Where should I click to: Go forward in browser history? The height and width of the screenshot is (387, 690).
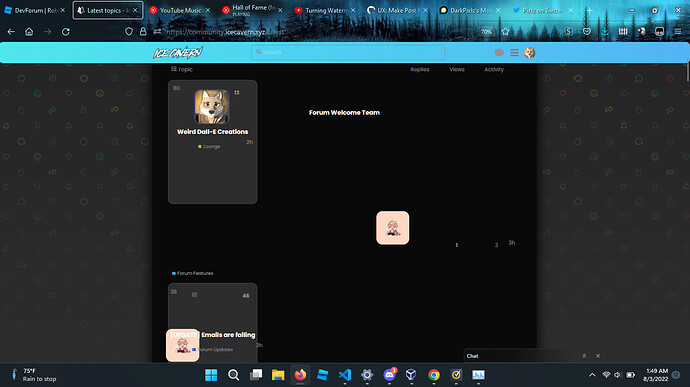pos(48,32)
